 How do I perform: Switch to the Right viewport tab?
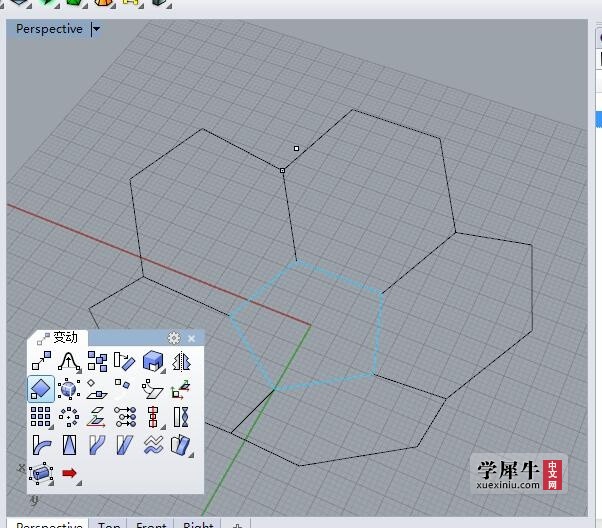pos(198,524)
